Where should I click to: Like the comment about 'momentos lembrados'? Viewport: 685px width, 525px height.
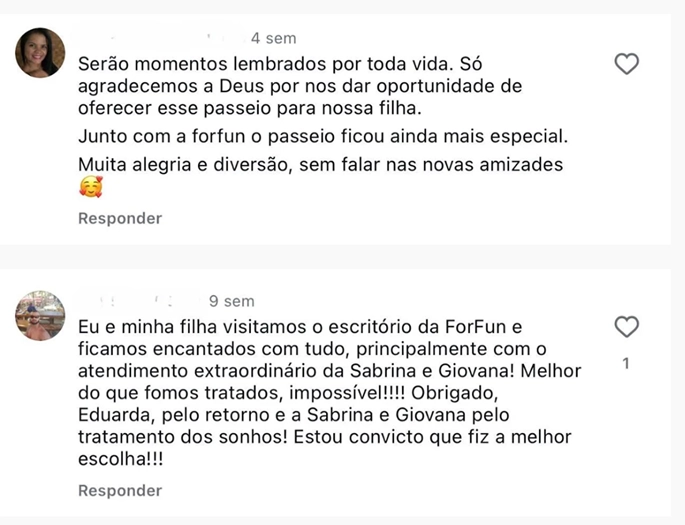[x=626, y=65]
